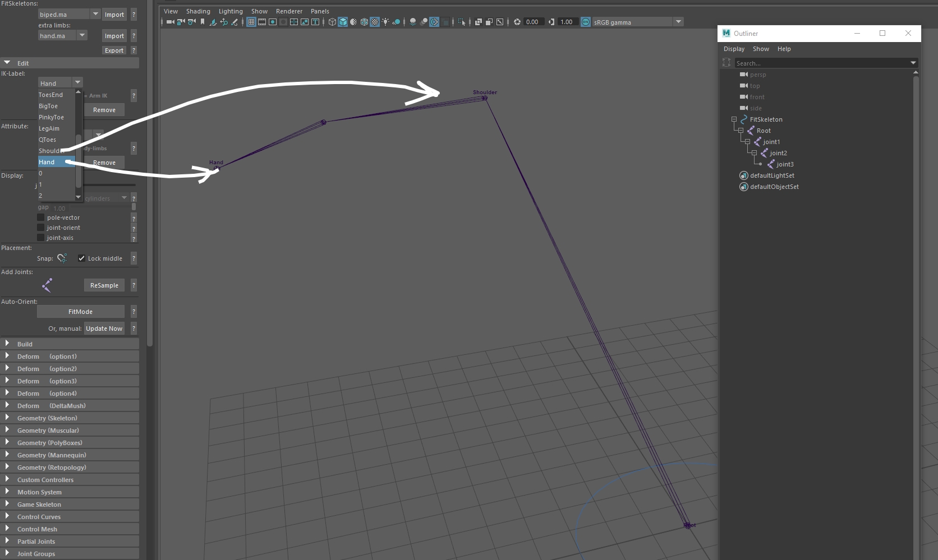Open the sRGB gamma dropdown
This screenshot has height=560, width=938.
[x=678, y=22]
